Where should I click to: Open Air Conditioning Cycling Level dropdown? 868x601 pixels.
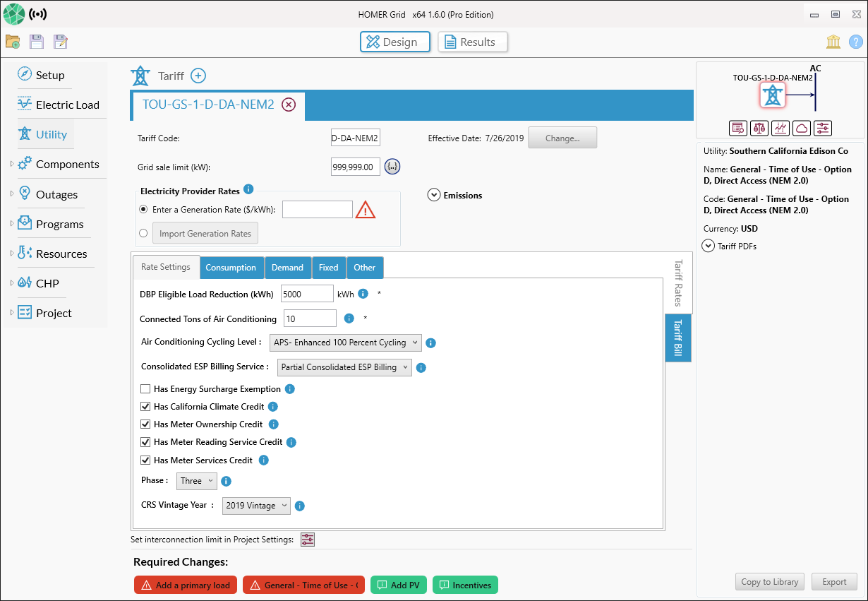tap(346, 343)
